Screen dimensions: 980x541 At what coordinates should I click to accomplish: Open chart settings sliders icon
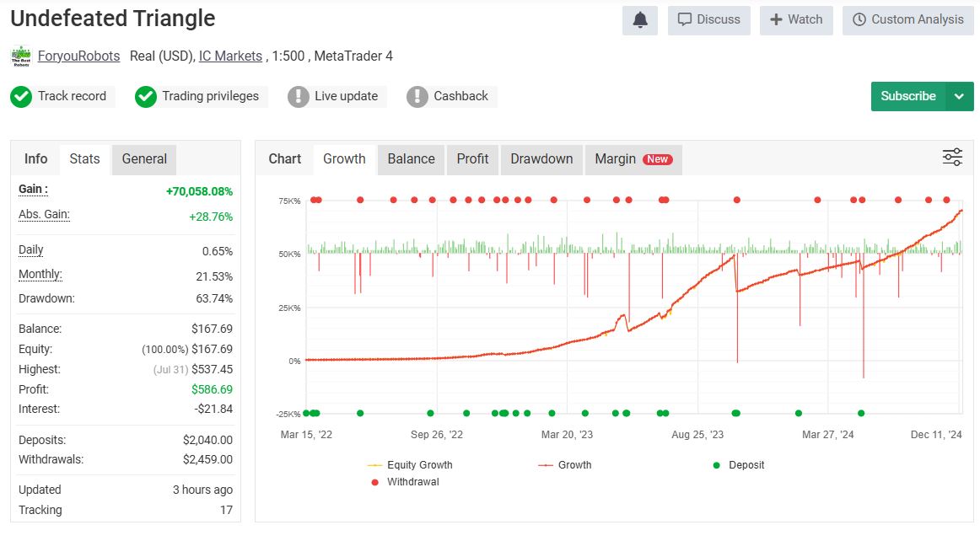point(952,157)
